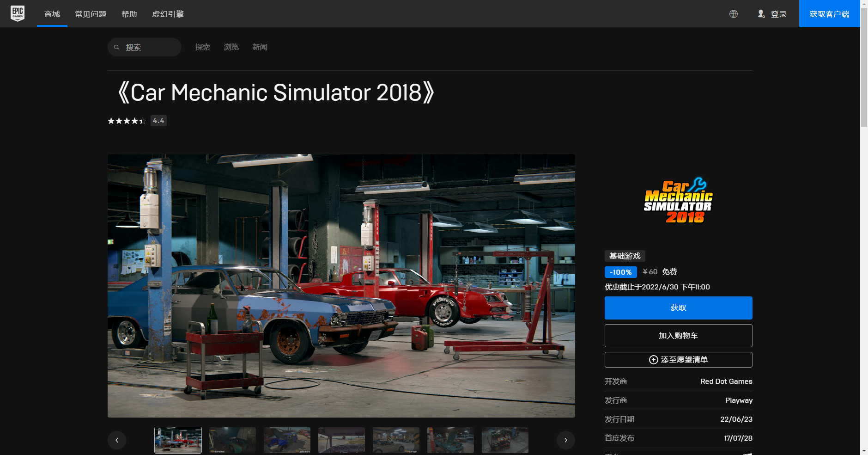Click the 登录 sign-in link
The image size is (868, 455).
click(x=779, y=14)
